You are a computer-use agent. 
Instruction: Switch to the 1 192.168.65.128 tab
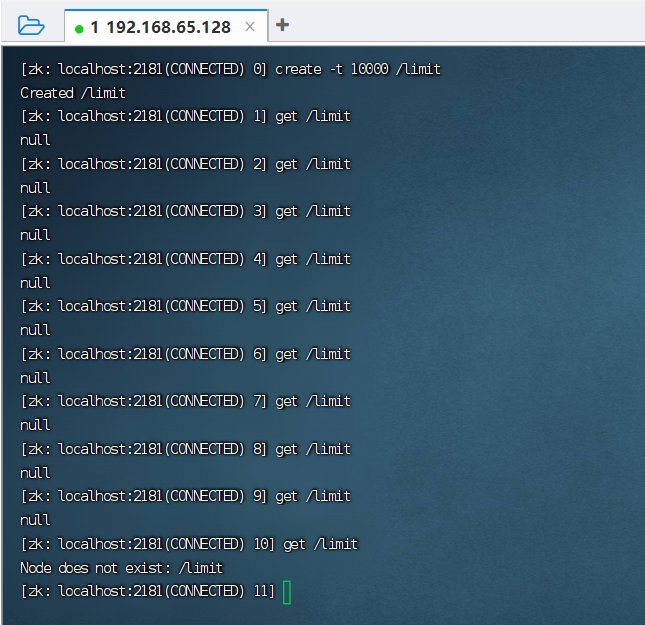(x=166, y=26)
